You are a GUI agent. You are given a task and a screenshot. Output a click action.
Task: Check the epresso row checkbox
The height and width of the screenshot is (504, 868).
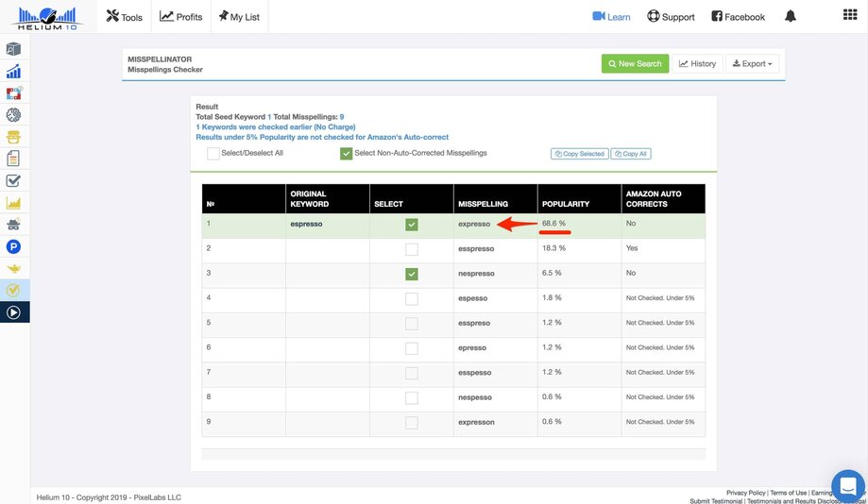(x=411, y=348)
